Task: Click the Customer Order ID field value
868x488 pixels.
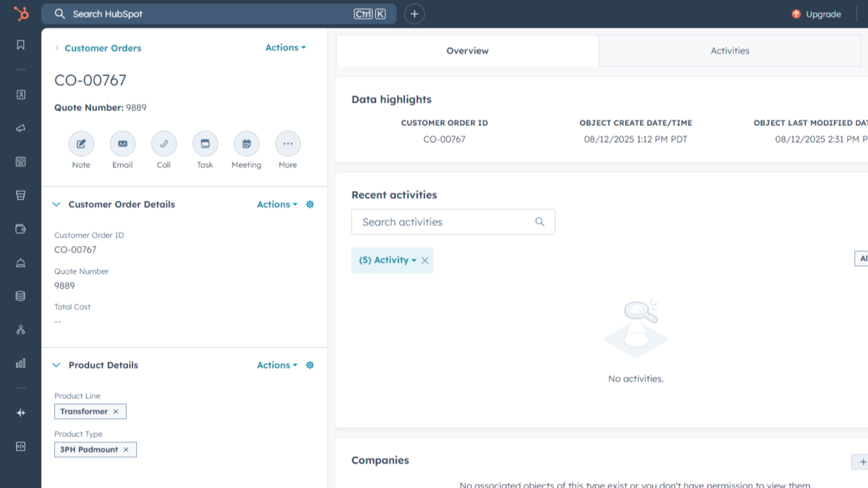Action: pos(75,250)
